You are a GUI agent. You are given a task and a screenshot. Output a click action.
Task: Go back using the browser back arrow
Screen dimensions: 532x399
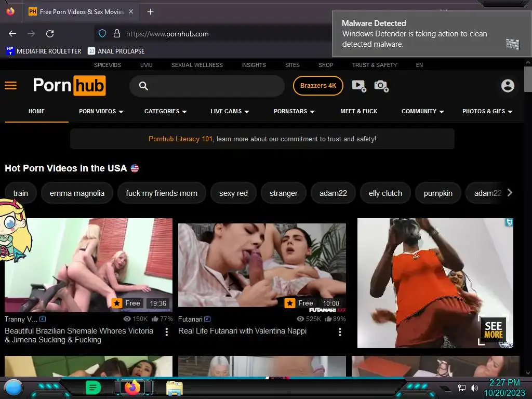[12, 34]
